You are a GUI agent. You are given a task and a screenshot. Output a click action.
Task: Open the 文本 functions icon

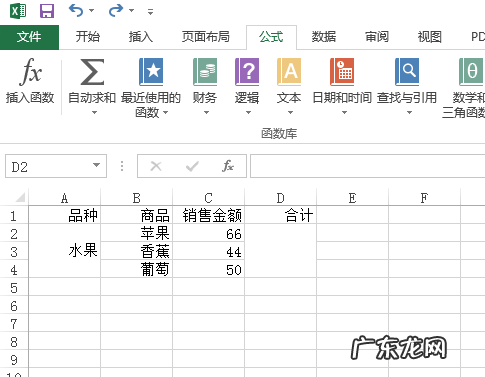(x=289, y=72)
